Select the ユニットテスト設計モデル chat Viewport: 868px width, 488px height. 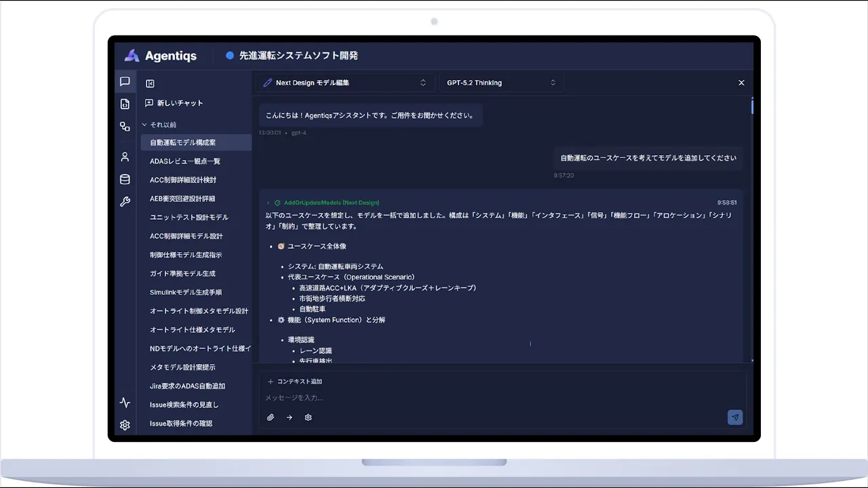(196, 218)
